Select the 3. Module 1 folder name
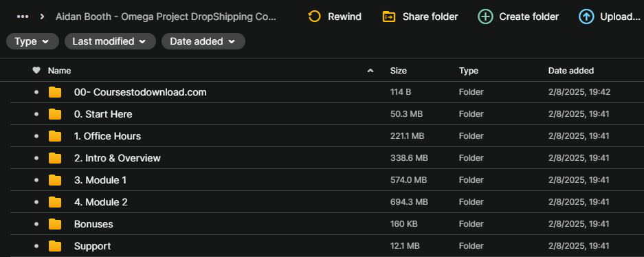The width and height of the screenshot is (644, 257). point(100,180)
